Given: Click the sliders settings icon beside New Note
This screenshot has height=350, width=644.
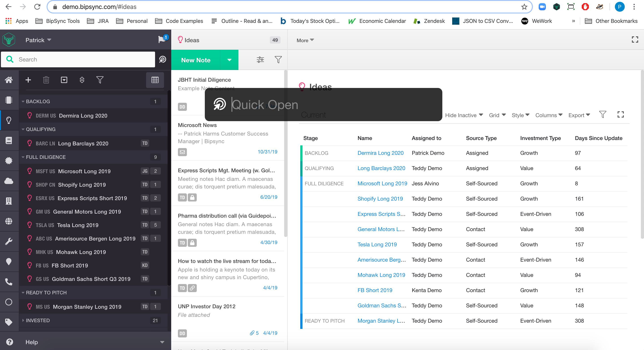Looking at the screenshot, I should (x=260, y=60).
